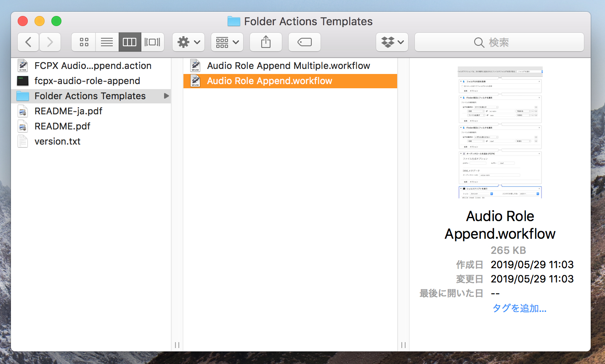Open the Dropbox toolbar dropdown
This screenshot has height=364, width=605.
(392, 42)
